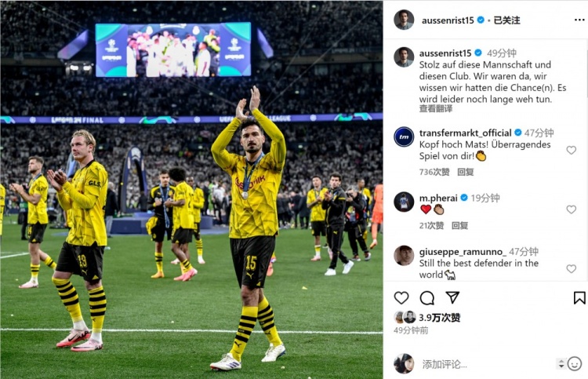Viewport: 588px width, 379px height.
Task: Open aussenrist15 profile from header username
Action: (x=448, y=20)
